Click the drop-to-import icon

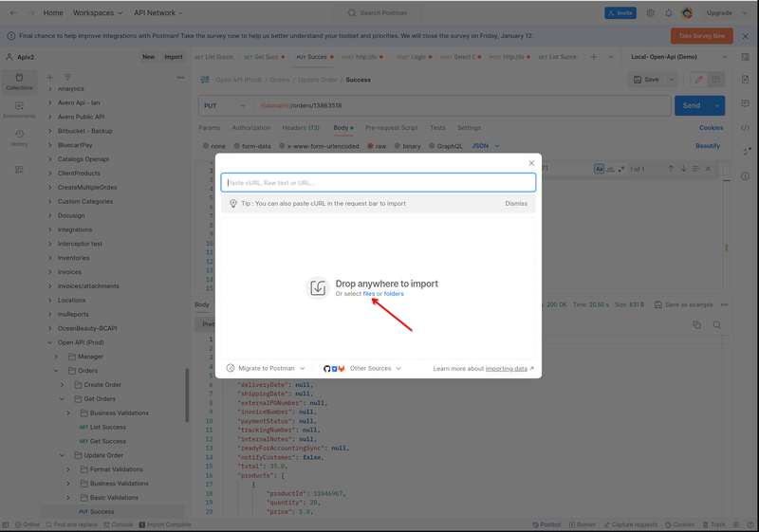point(318,287)
